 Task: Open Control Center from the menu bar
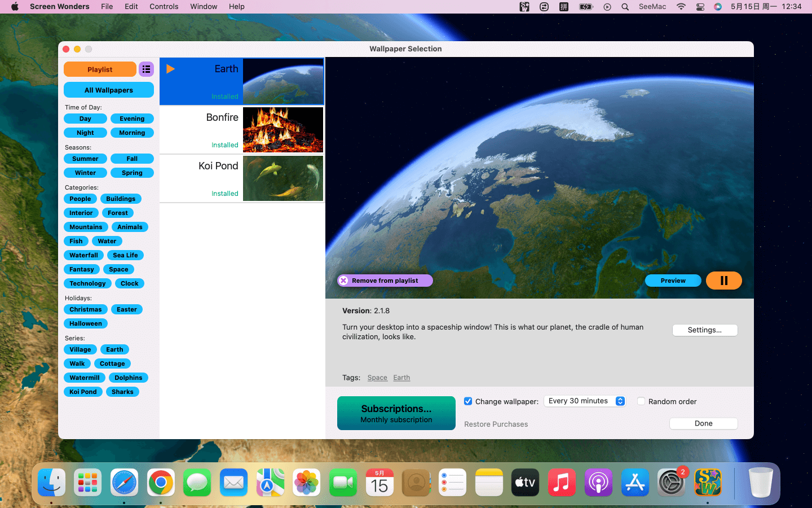coord(700,7)
